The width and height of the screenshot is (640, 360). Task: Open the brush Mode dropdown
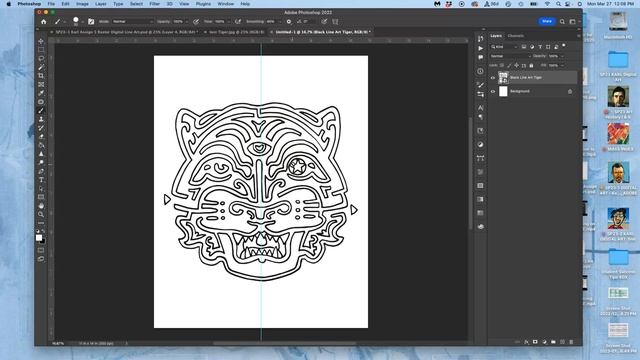click(133, 22)
